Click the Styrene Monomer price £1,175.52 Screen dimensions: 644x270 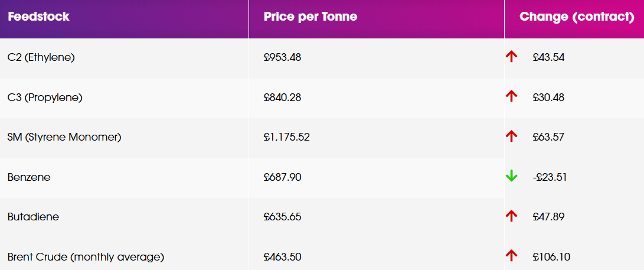(x=287, y=137)
